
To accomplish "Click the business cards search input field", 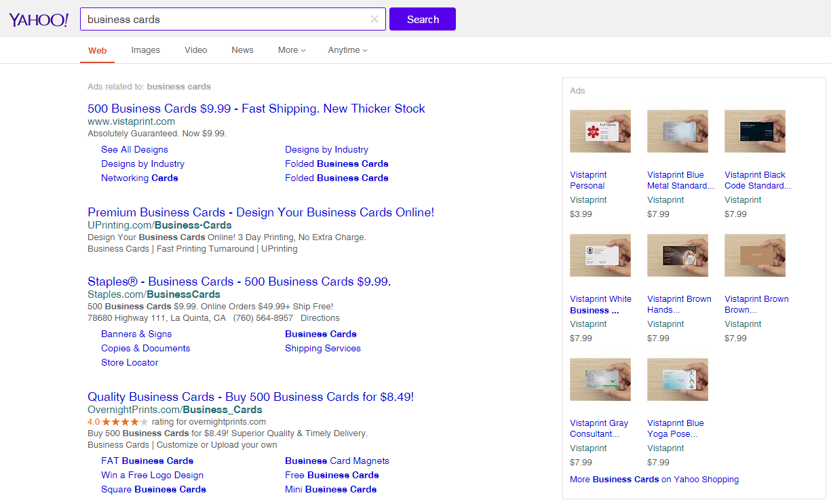I will (224, 19).
